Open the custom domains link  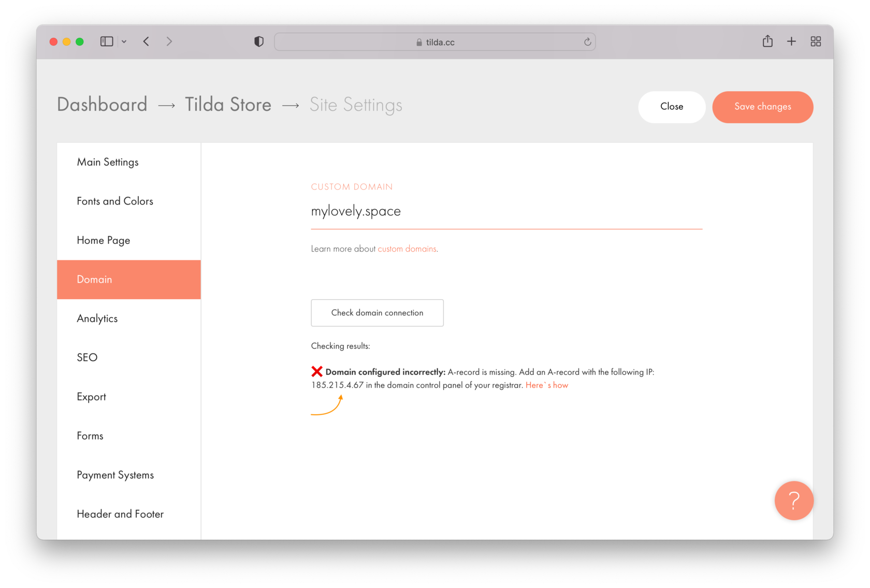[x=407, y=248]
